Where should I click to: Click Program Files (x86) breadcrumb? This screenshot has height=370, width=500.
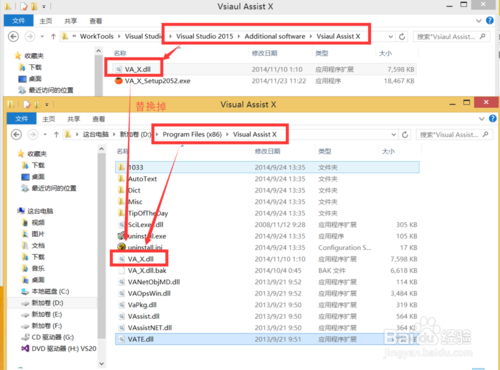click(x=192, y=134)
